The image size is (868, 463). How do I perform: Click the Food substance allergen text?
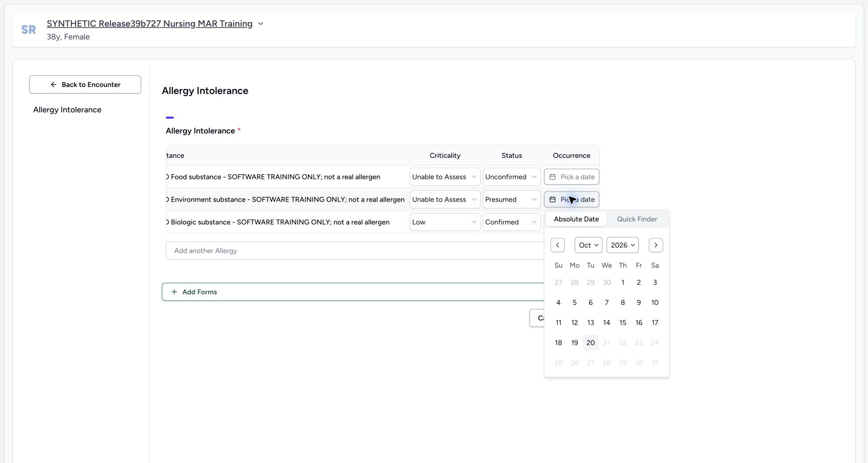[274, 177]
